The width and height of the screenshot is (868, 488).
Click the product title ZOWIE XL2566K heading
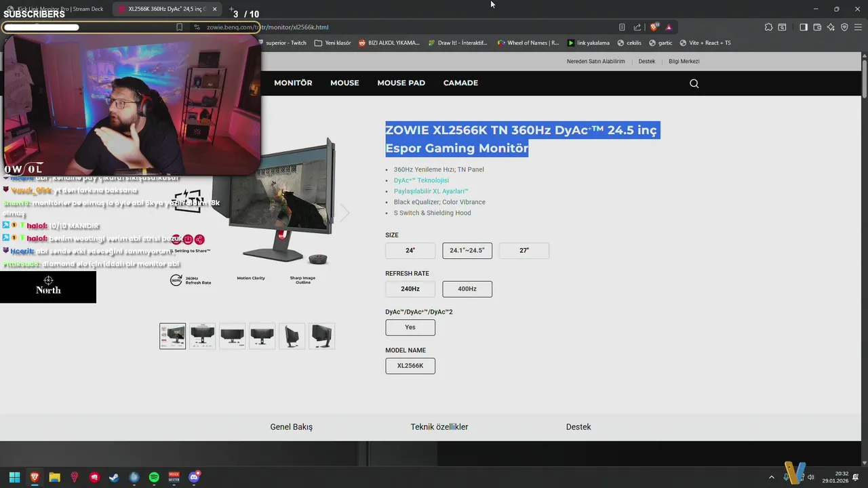point(522,139)
